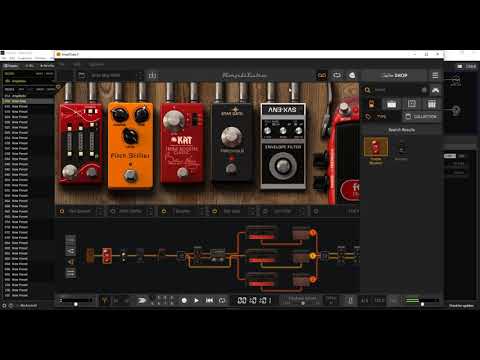This screenshot has height=360, width=480.
Task: Rewind to start with the rewind button
Action: (209, 301)
